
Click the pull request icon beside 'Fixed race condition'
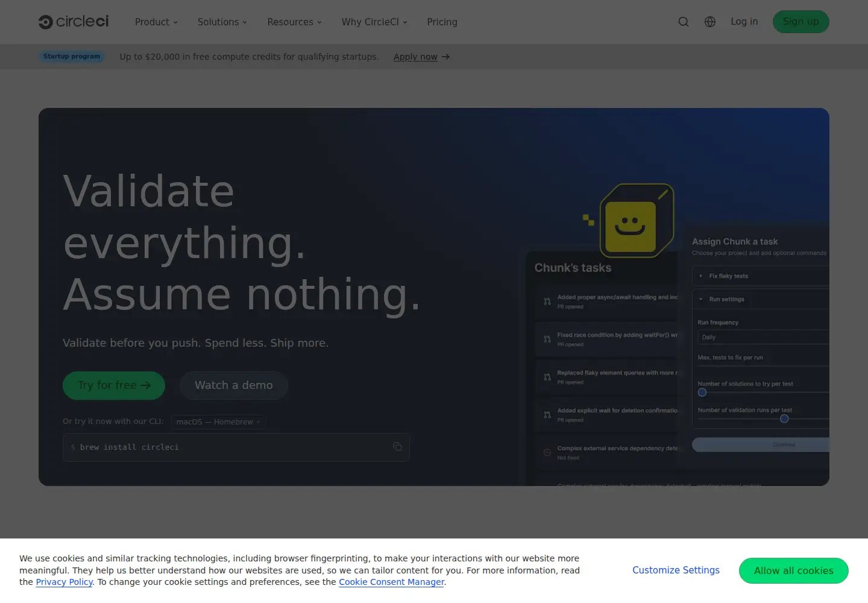coord(547,339)
